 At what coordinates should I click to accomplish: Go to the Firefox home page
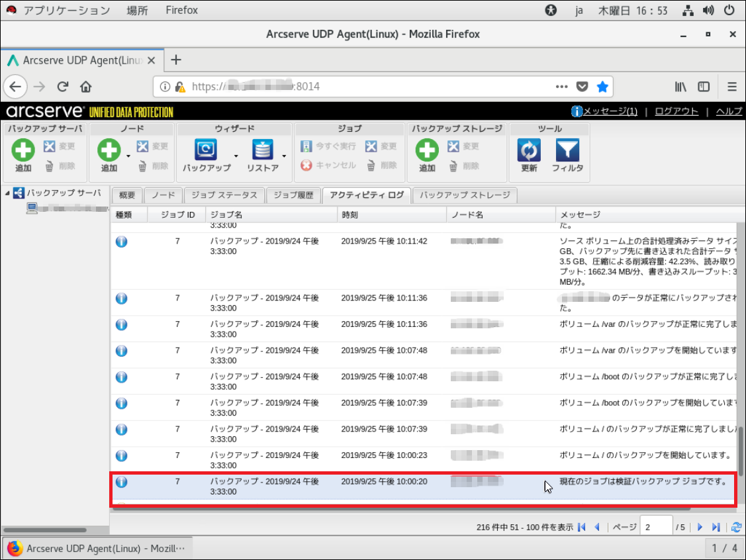tap(85, 87)
